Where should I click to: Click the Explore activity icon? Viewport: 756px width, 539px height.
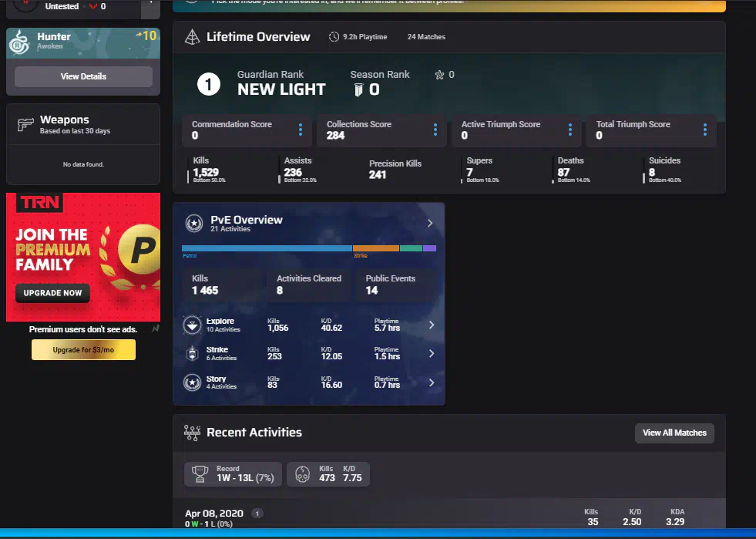click(193, 325)
